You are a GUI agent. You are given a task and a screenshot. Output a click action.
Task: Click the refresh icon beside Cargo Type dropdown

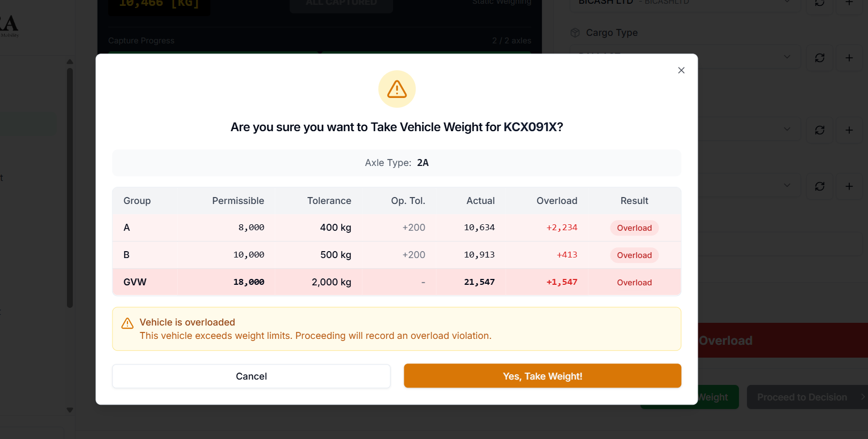click(x=820, y=58)
